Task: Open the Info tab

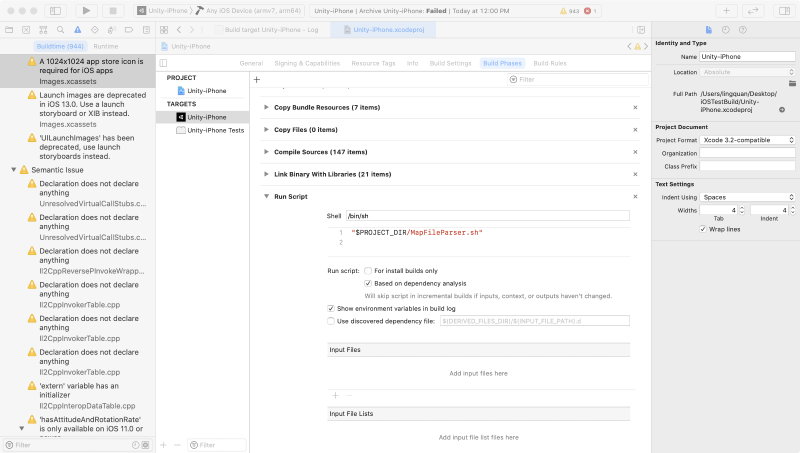Action: [412, 63]
